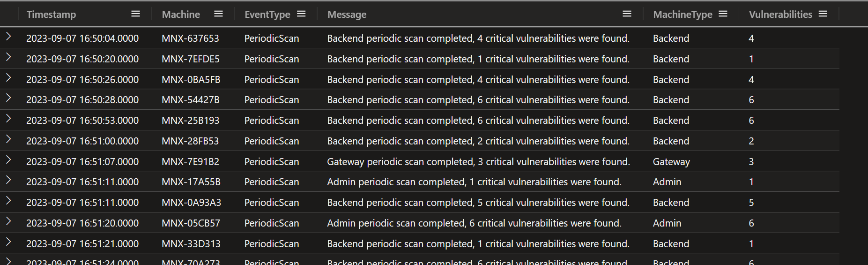Expand the row for machine MNX-05CB57

[x=8, y=221]
